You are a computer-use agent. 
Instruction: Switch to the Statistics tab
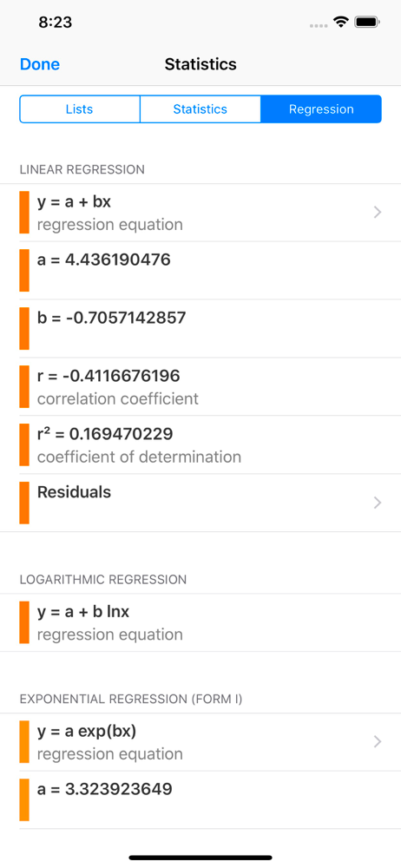coord(200,109)
